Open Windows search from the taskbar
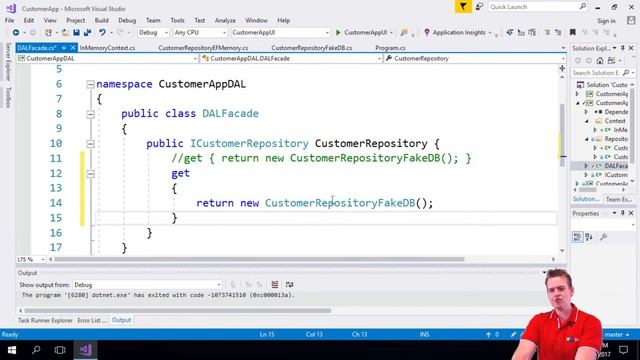Viewport: 640px width, 360px height. coord(36,350)
